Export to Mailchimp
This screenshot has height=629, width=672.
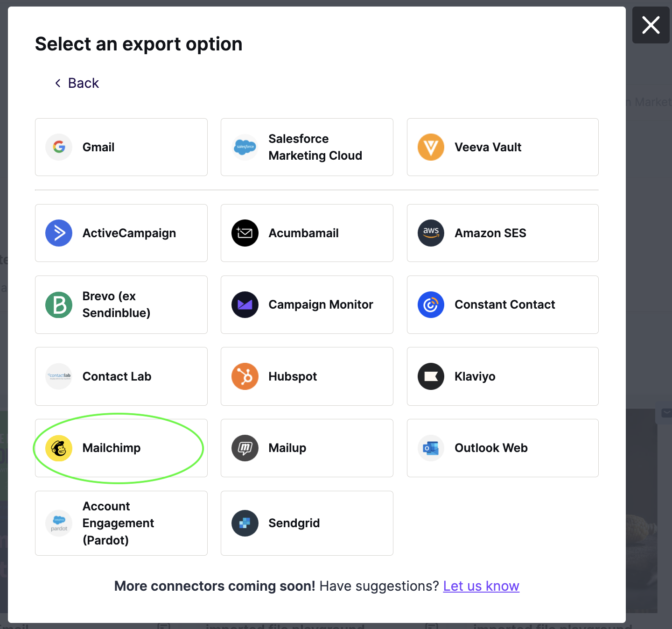coord(121,448)
